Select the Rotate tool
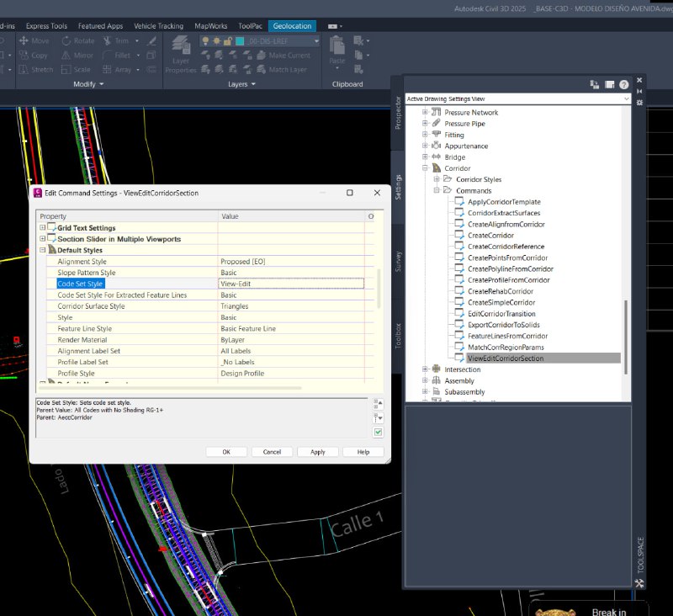The height and width of the screenshot is (616, 673). (x=77, y=40)
